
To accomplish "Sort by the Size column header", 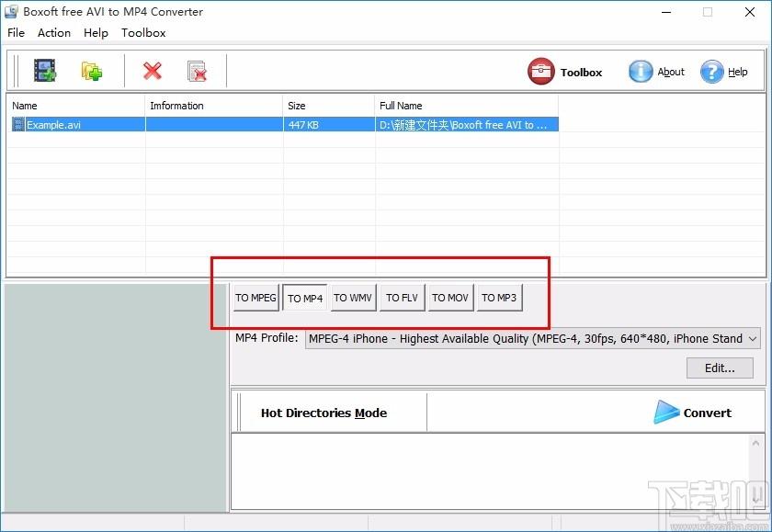I will coord(328,106).
